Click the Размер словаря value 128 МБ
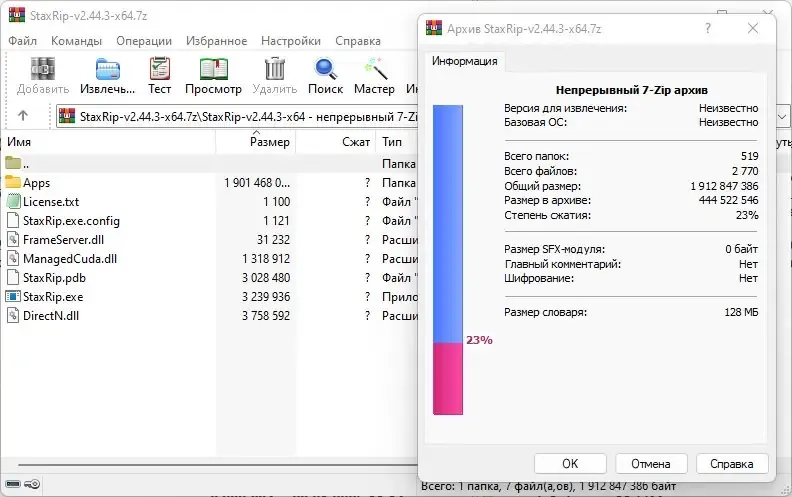Screen dimensions: 792x497 [x=741, y=312]
